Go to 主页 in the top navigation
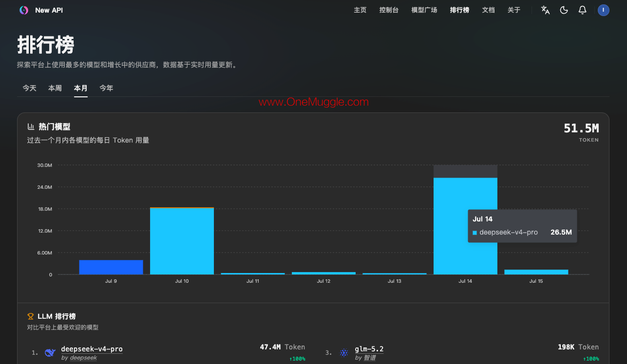This screenshot has height=364, width=627. 360,10
